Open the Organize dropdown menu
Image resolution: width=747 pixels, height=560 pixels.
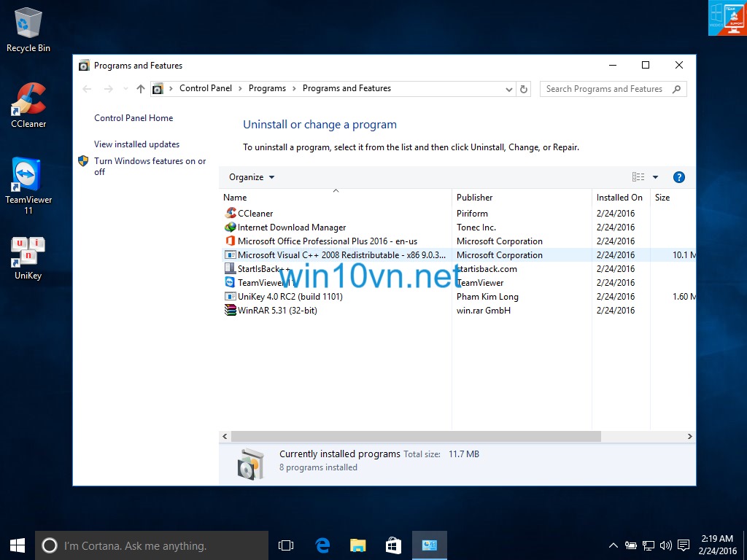(x=252, y=177)
